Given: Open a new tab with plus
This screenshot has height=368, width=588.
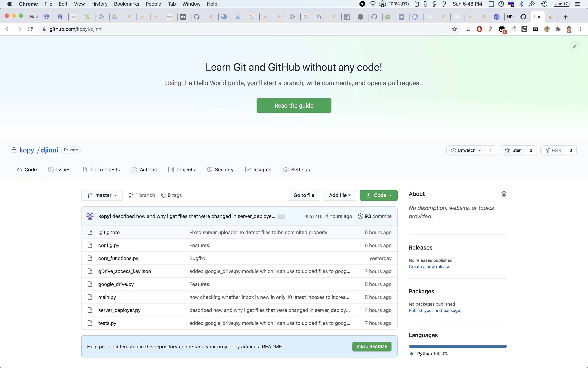Looking at the screenshot, I should tap(565, 17).
